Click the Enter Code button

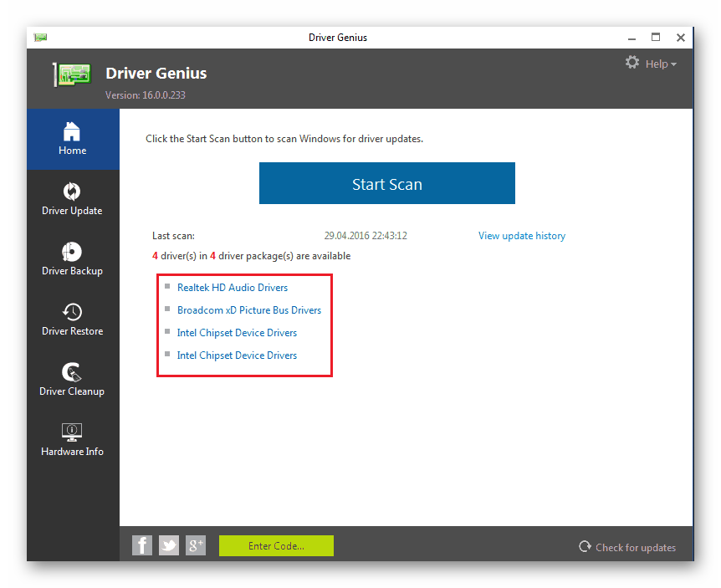[x=276, y=546]
